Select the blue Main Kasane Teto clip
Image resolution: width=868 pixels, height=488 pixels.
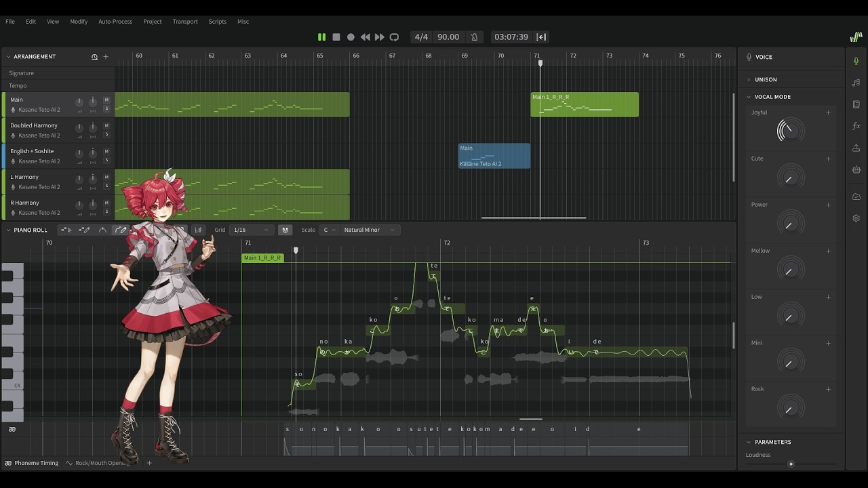click(494, 156)
